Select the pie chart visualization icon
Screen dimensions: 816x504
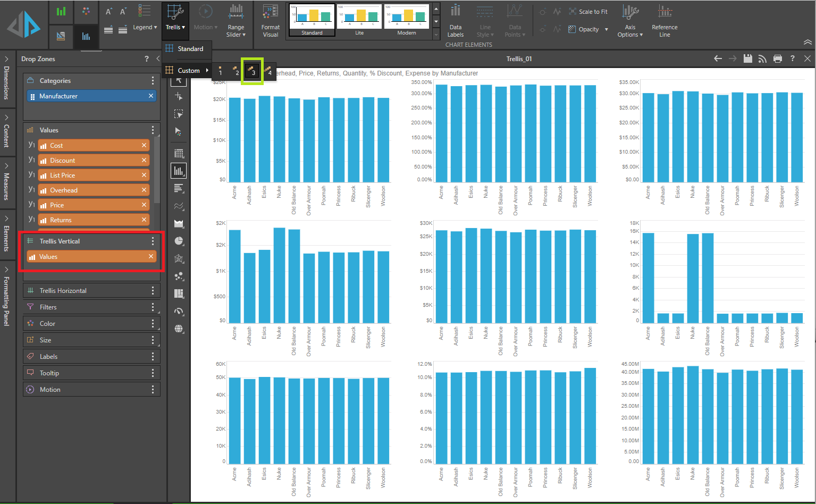coord(179,241)
